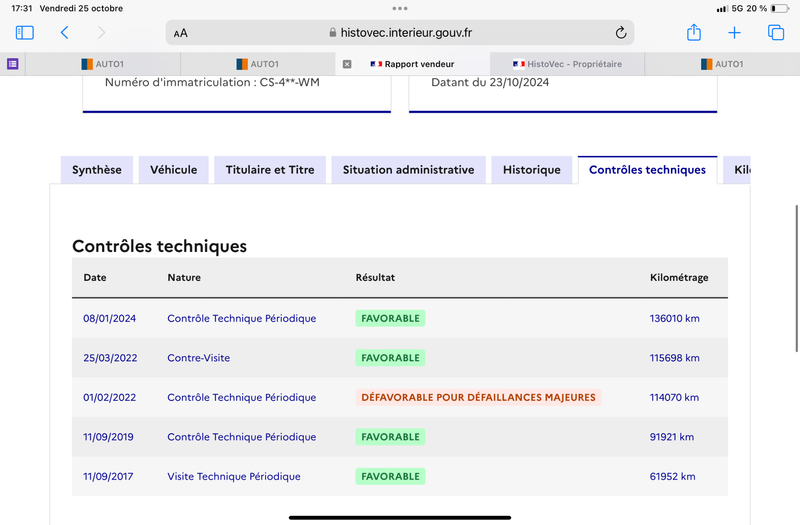The height and width of the screenshot is (525, 800).
Task: Open the Situation administrative tab
Action: pos(409,170)
